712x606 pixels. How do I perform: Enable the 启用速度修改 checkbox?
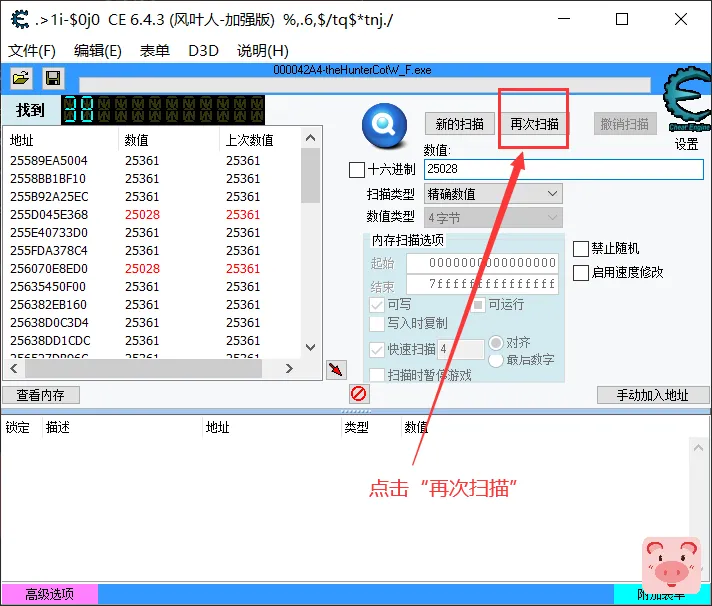pos(581,272)
